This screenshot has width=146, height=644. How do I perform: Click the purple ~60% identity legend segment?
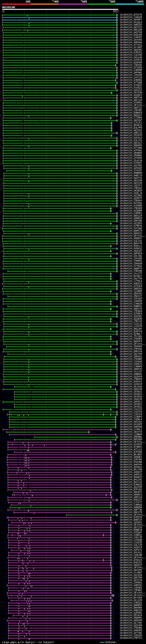point(73,4)
